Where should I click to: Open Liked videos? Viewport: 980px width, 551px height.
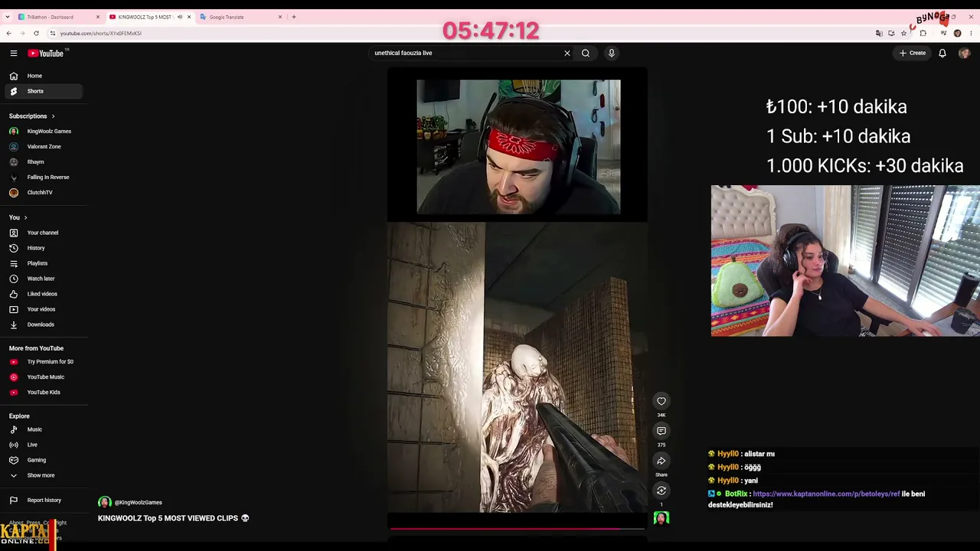pos(43,294)
